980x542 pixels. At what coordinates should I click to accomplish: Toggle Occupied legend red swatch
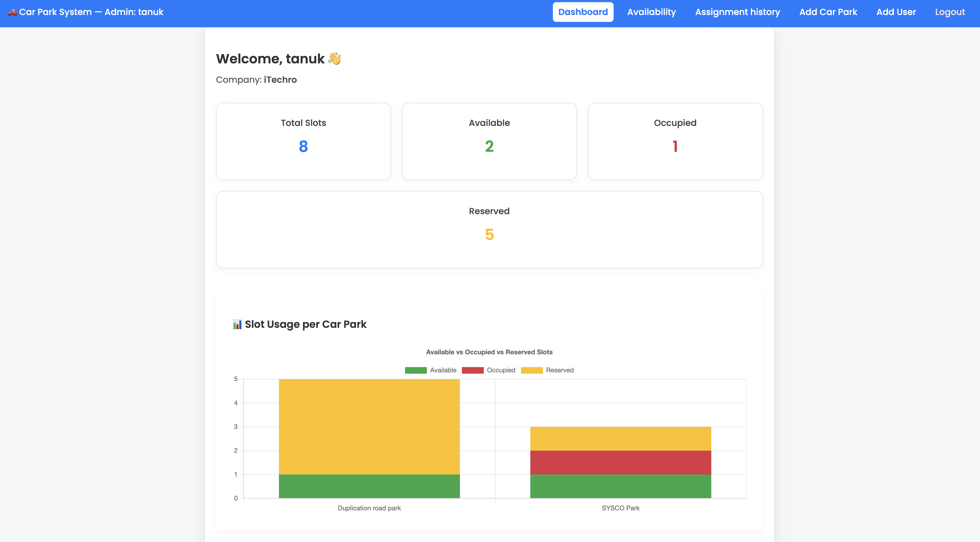tap(472, 370)
